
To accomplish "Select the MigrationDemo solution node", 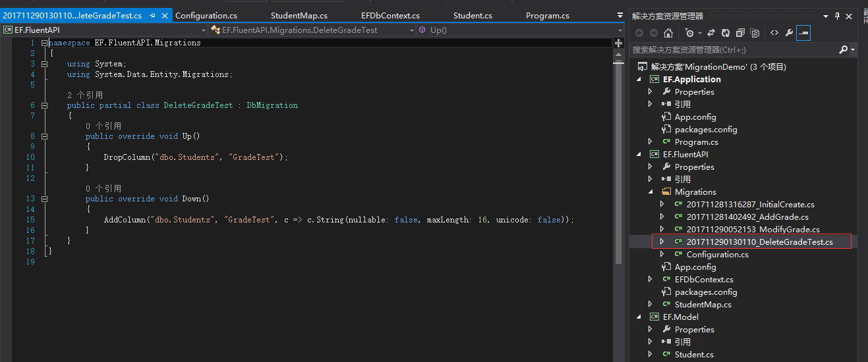I will pyautogui.click(x=718, y=66).
